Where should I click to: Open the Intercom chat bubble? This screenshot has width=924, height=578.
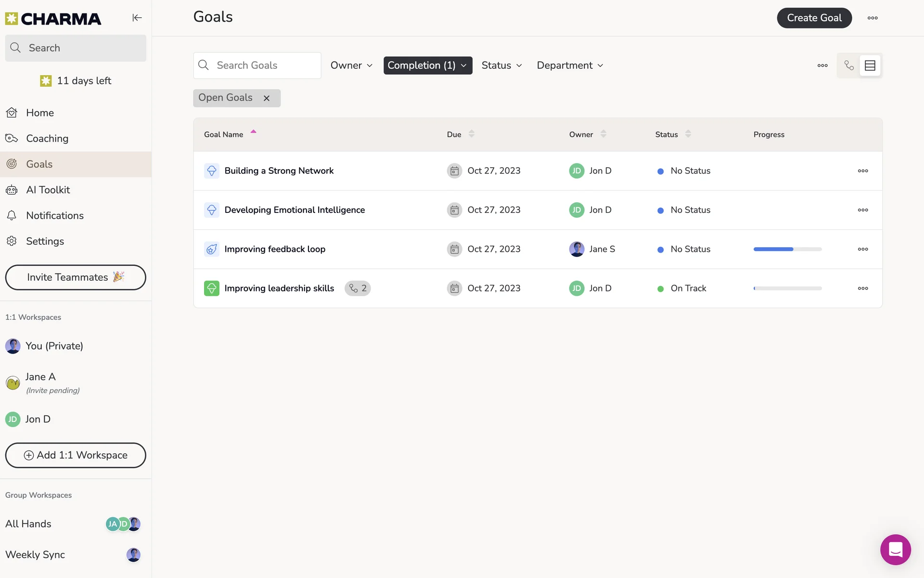pos(895,549)
